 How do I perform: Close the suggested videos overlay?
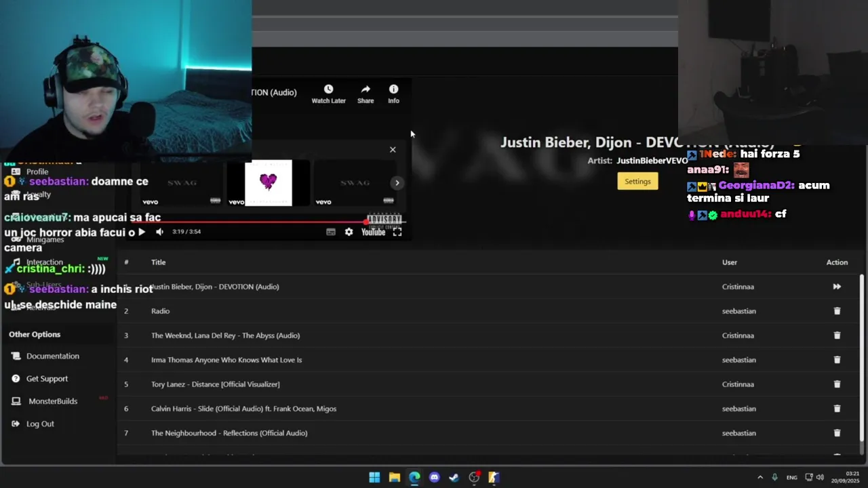point(393,150)
